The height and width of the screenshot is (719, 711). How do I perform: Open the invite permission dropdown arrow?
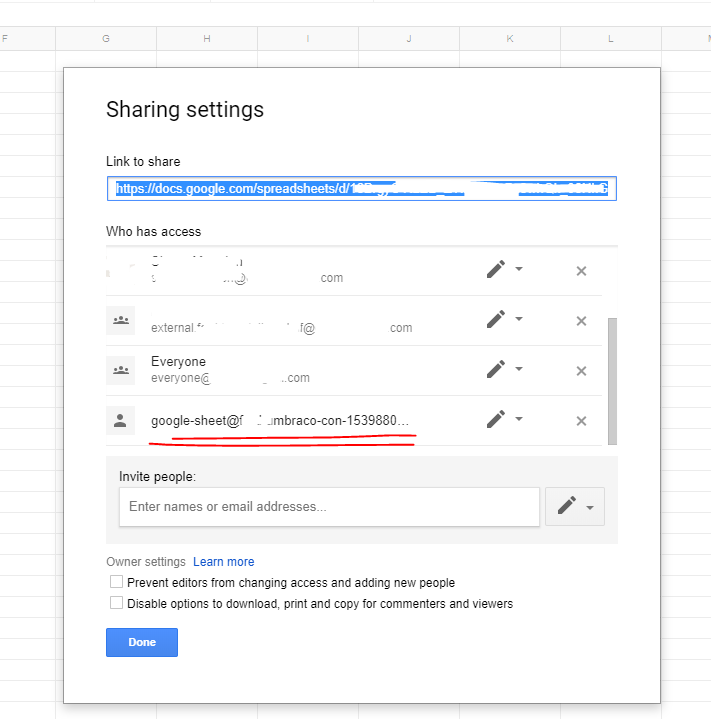pyautogui.click(x=590, y=508)
